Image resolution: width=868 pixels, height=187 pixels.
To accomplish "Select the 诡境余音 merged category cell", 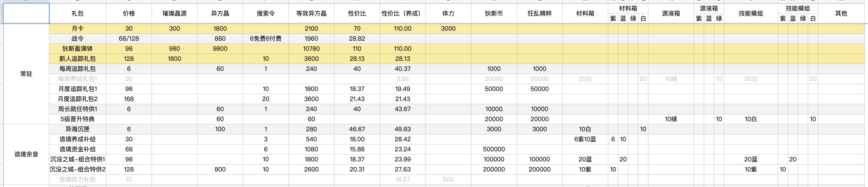I will point(26,154).
